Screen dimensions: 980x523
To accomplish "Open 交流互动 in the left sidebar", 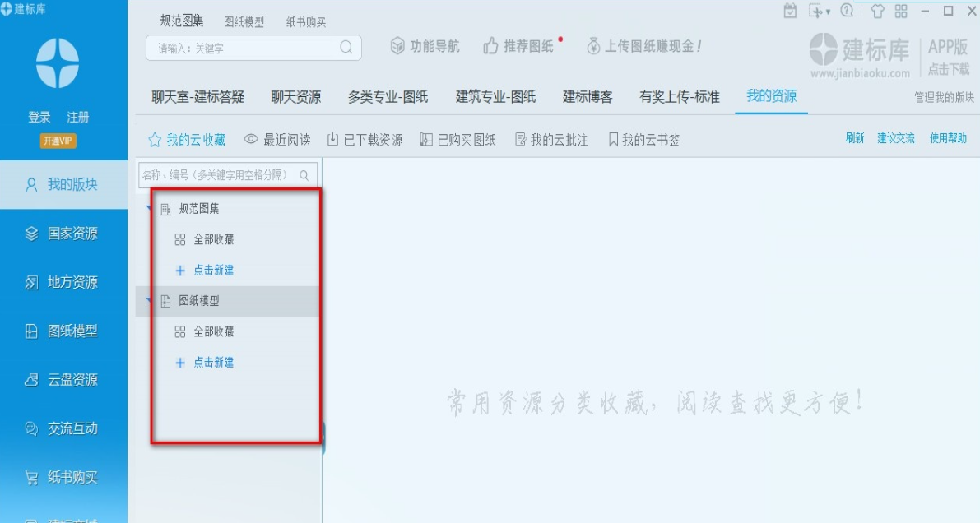I will coord(63,428).
